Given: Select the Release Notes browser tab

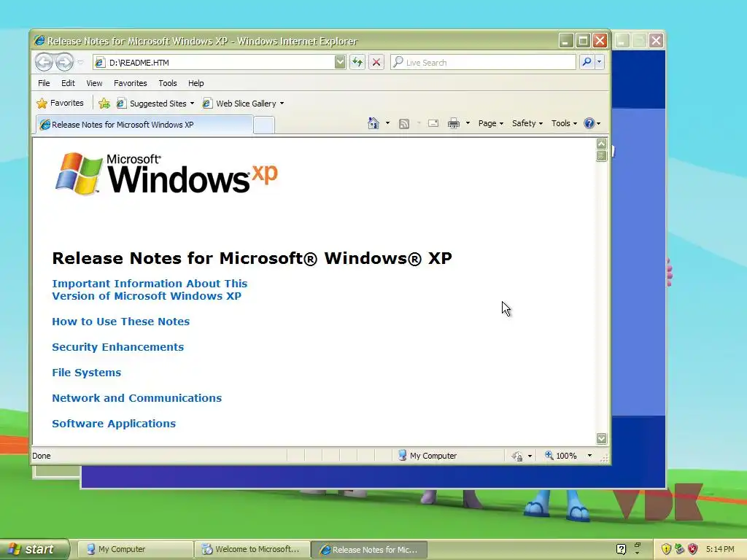Looking at the screenshot, I should point(144,125).
